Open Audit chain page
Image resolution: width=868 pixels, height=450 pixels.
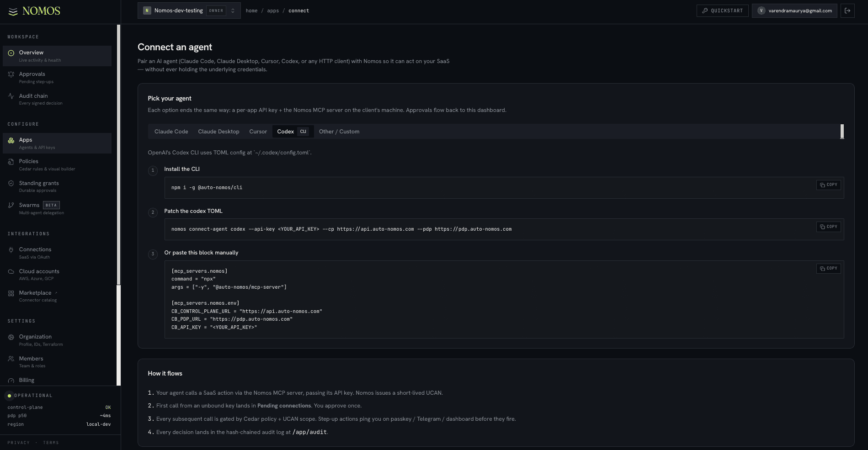57,99
